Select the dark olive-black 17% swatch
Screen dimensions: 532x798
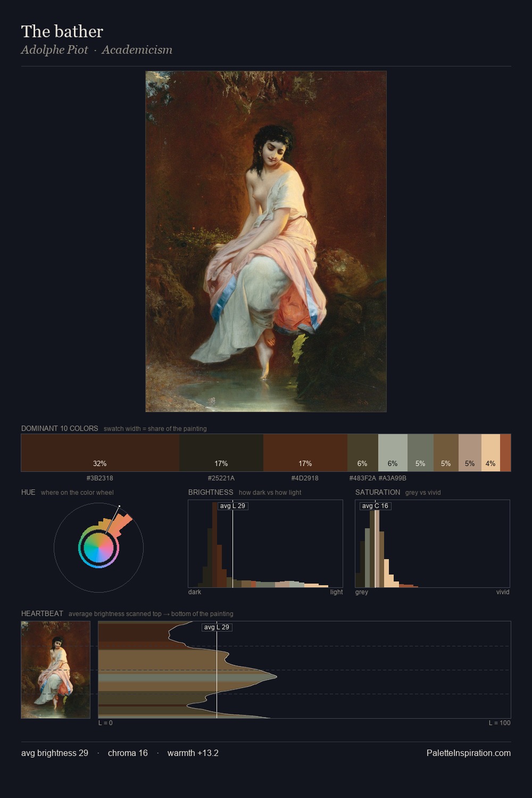pos(221,453)
